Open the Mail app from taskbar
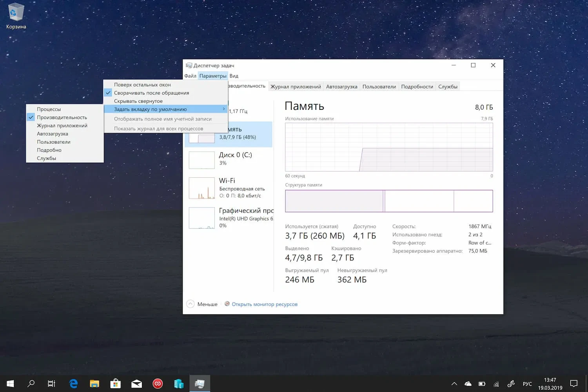This screenshot has height=392, width=588. 136,383
